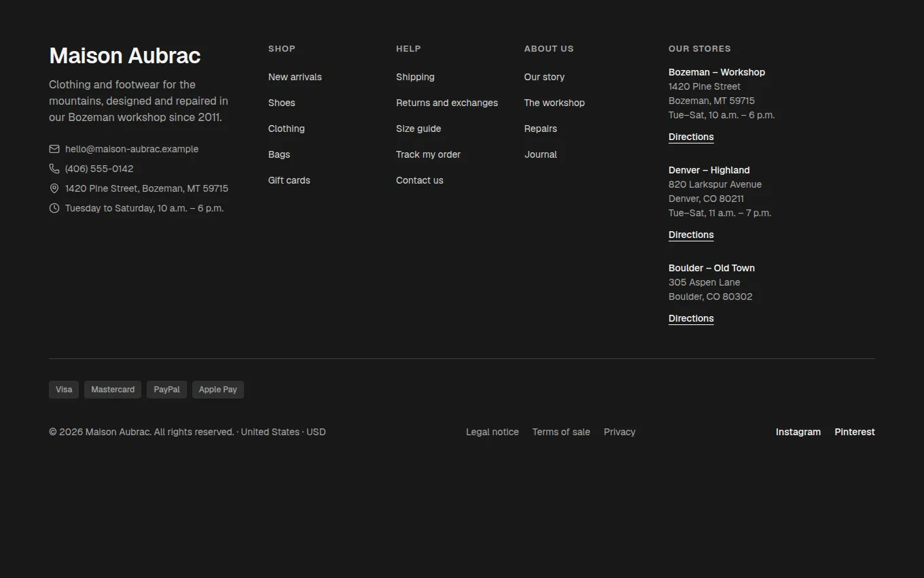Image resolution: width=924 pixels, height=578 pixels.
Task: Email hello@maison-aubrac.example
Action: [132, 149]
